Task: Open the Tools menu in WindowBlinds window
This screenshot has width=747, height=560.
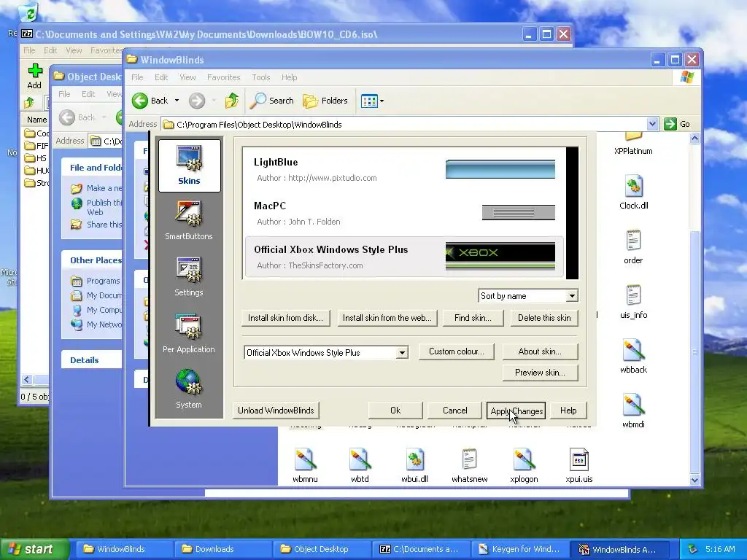Action: click(x=260, y=77)
